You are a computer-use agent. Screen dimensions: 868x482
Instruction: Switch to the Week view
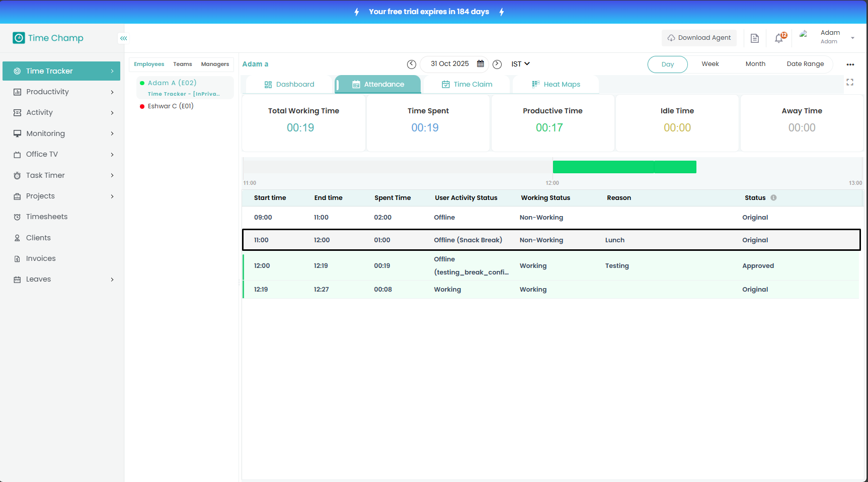(x=710, y=64)
